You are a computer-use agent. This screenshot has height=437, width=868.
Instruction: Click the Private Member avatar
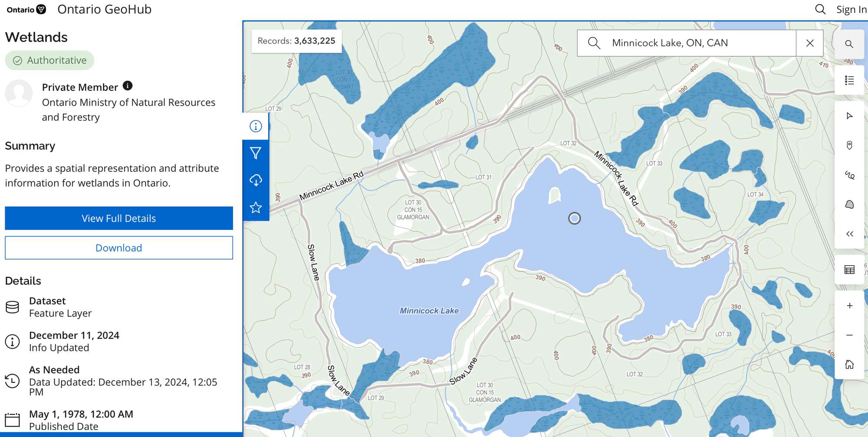click(19, 93)
